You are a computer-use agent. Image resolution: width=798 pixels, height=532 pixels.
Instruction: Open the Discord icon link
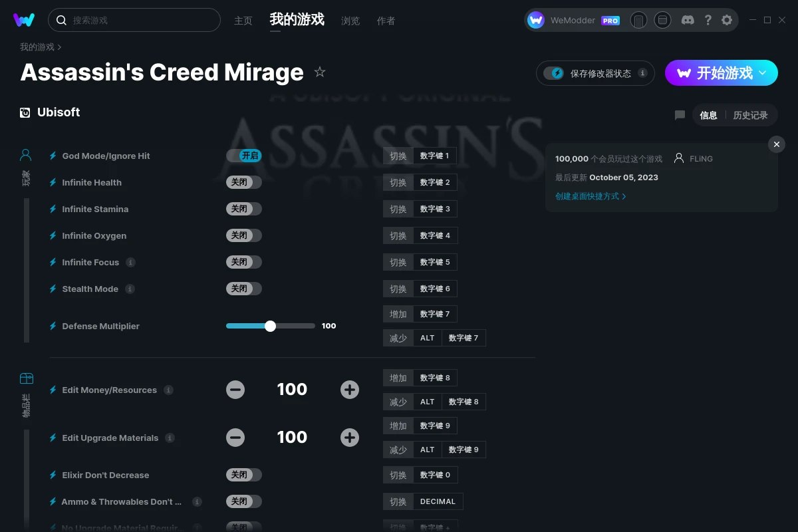pos(688,20)
